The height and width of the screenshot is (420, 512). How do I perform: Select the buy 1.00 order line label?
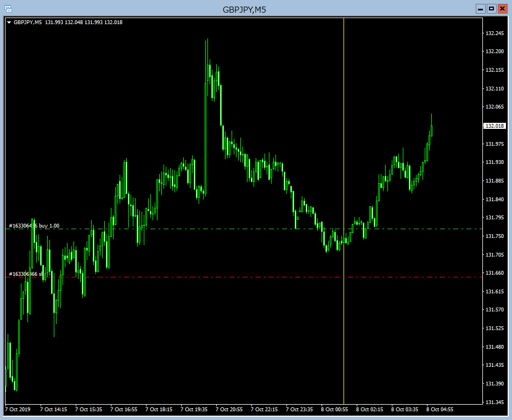34,226
